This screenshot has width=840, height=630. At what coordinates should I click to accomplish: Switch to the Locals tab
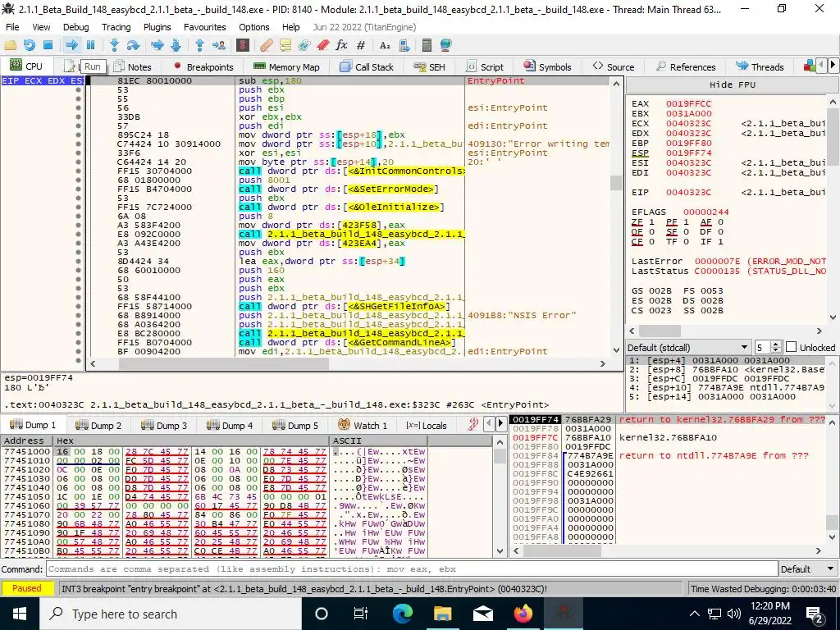pos(427,426)
